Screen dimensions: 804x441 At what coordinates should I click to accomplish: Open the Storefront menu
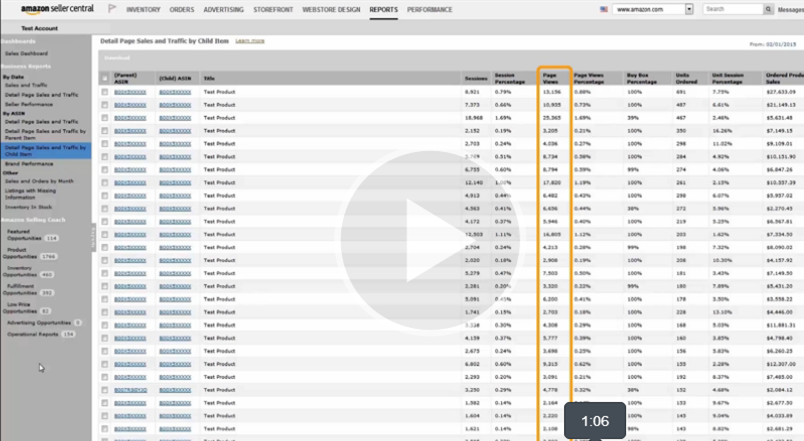tap(273, 10)
